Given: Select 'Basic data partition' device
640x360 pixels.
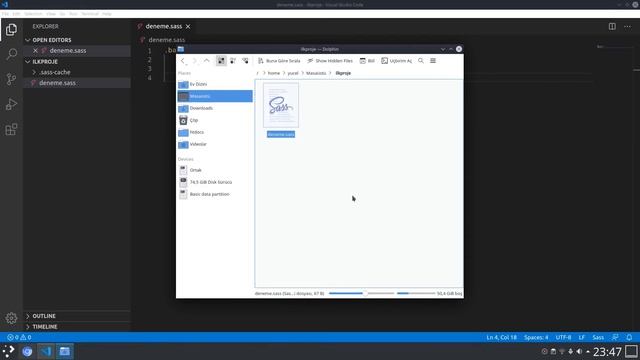Looking at the screenshot, I should 215,194.
